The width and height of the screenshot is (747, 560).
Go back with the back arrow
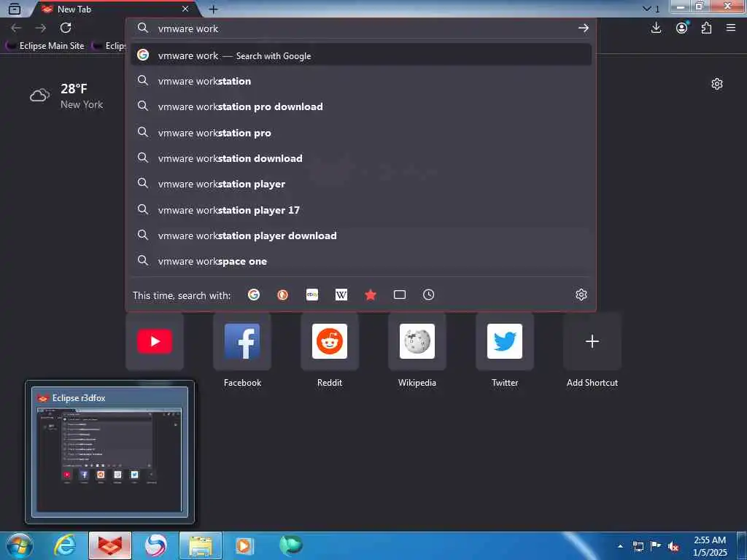click(x=16, y=28)
